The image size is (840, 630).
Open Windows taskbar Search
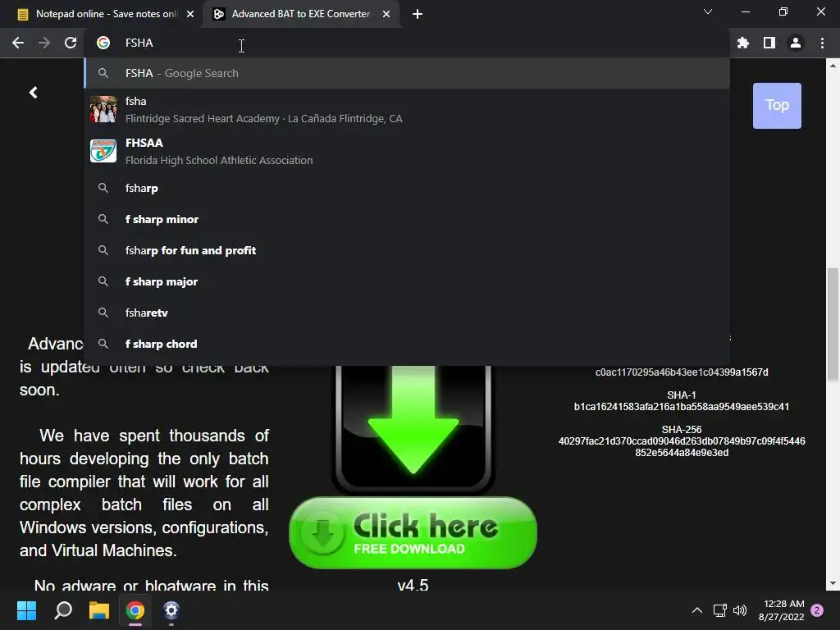63,610
